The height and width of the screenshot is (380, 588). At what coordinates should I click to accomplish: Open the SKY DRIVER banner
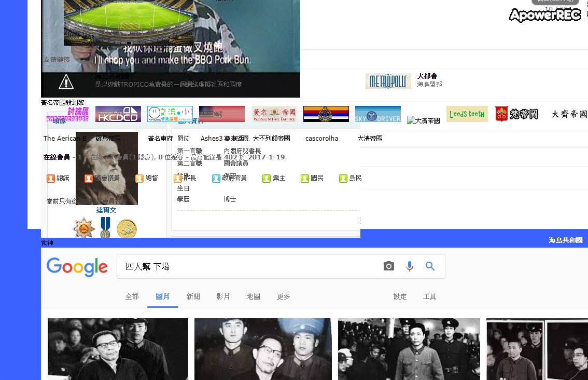378,114
